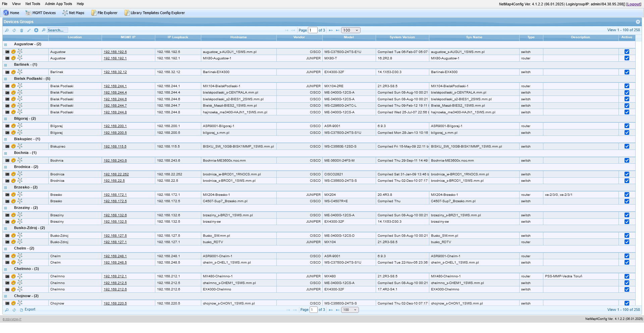Toggle Active checkbox for MX480-Chelmno-1
Screen dimensions: 644x333
point(627,276)
